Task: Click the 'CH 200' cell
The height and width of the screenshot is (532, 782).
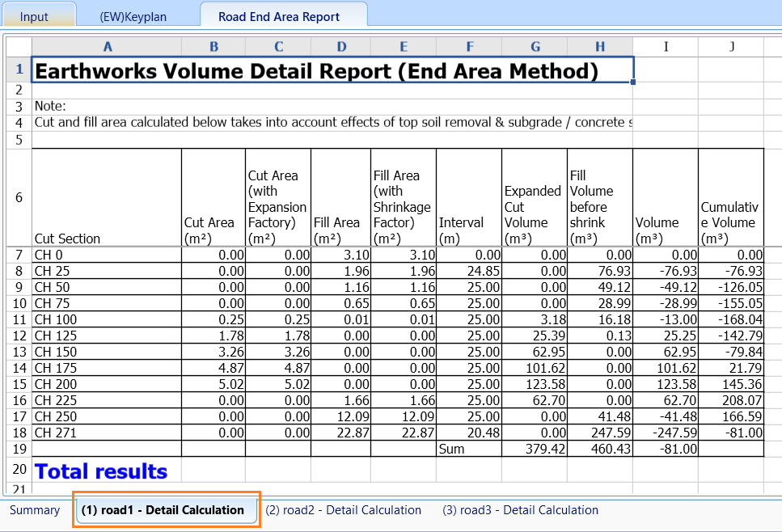Action: coord(107,384)
